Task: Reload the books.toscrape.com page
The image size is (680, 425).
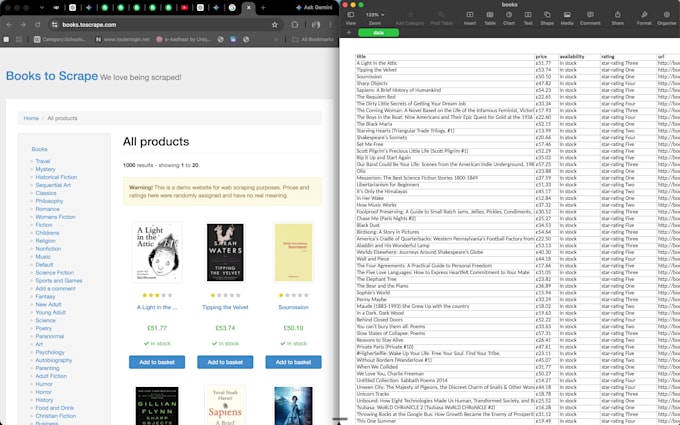Action: coord(37,25)
